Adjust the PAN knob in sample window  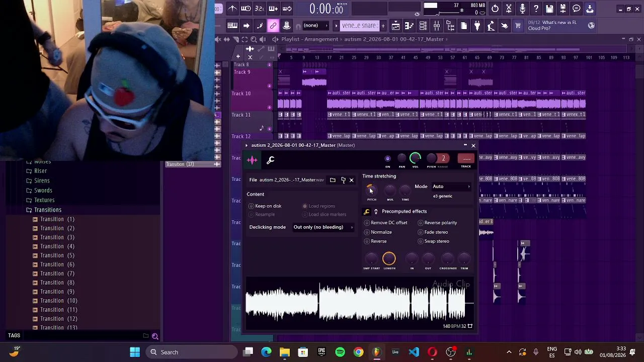tap(401, 159)
